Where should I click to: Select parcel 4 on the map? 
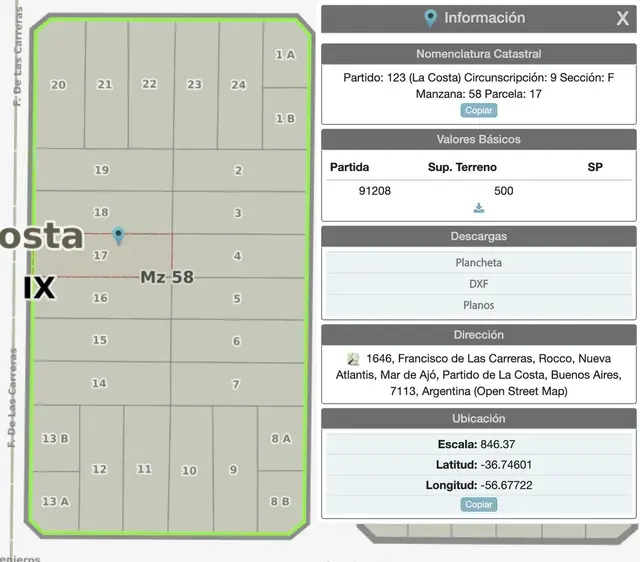click(238, 256)
